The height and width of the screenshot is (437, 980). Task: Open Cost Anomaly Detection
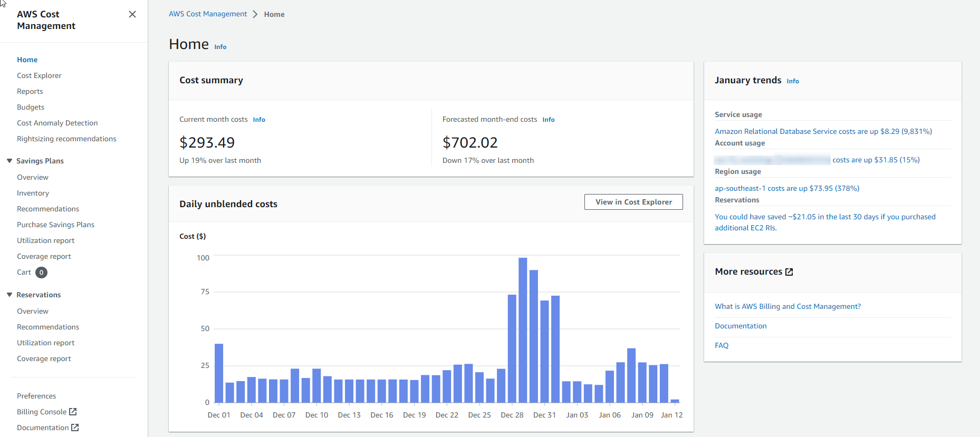pos(57,123)
